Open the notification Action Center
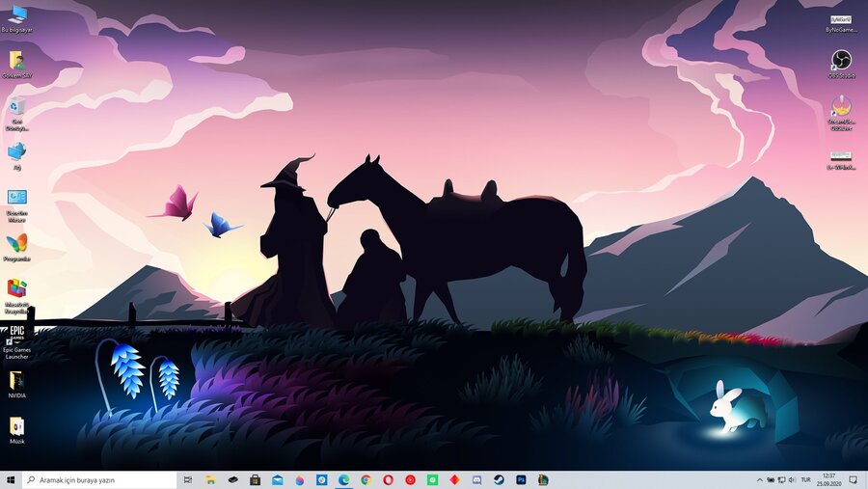The image size is (868, 489). [x=854, y=479]
